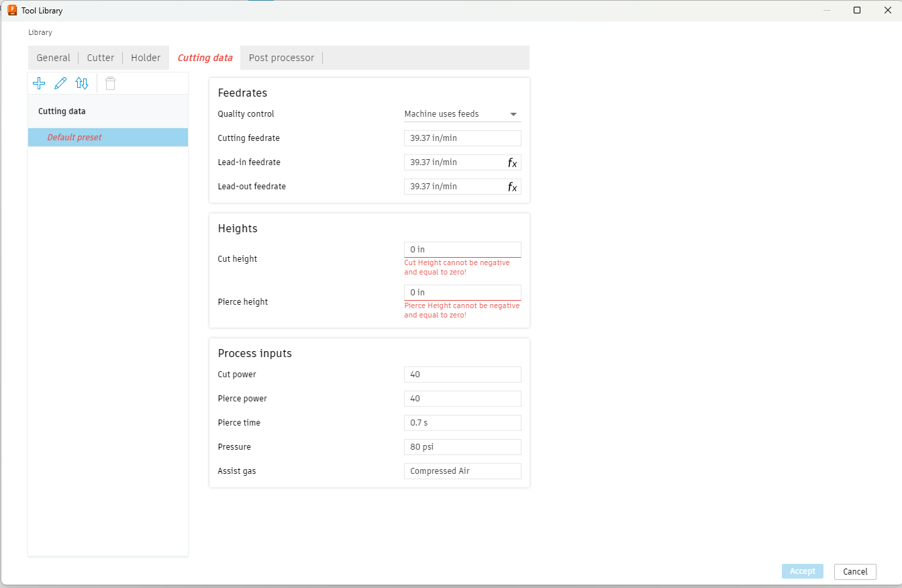The width and height of the screenshot is (902, 588).
Task: Switch to the Cutter tab
Action: click(100, 57)
